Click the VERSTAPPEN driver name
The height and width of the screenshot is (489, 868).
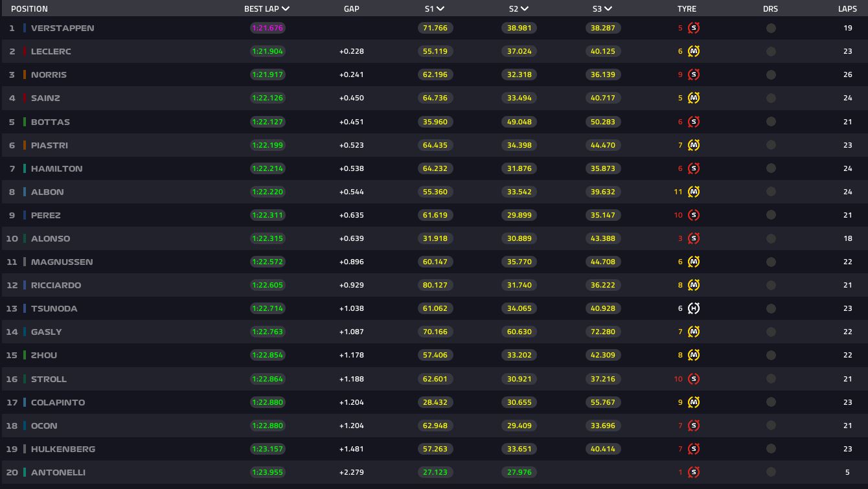(63, 28)
